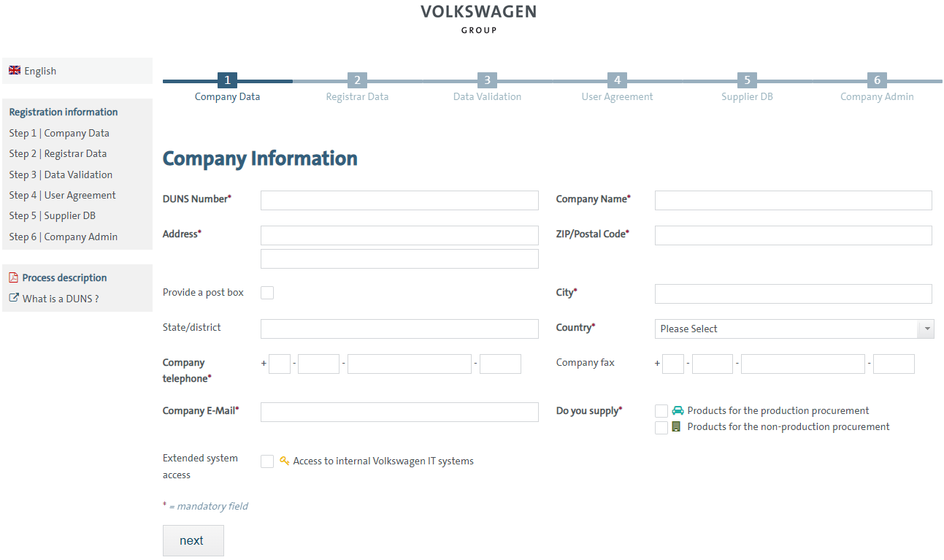Select step 1 number marker in progress bar
This screenshot has height=560, width=944.
[x=227, y=80]
